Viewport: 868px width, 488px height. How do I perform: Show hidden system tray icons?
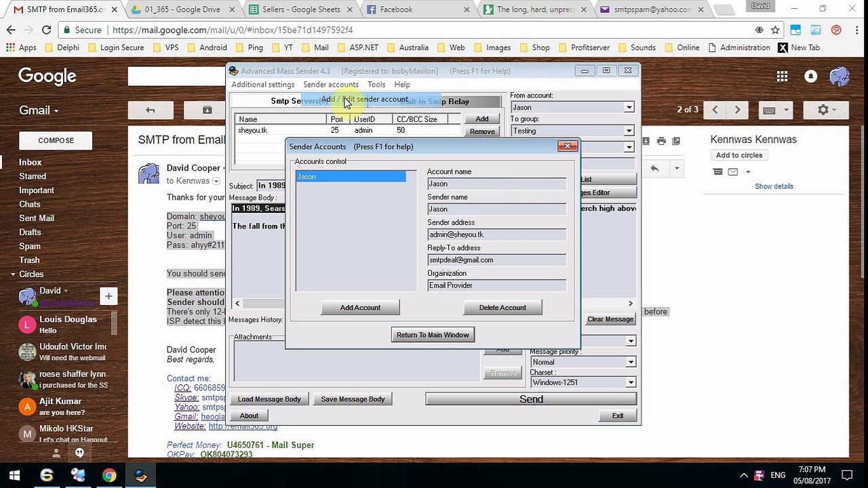(x=744, y=475)
